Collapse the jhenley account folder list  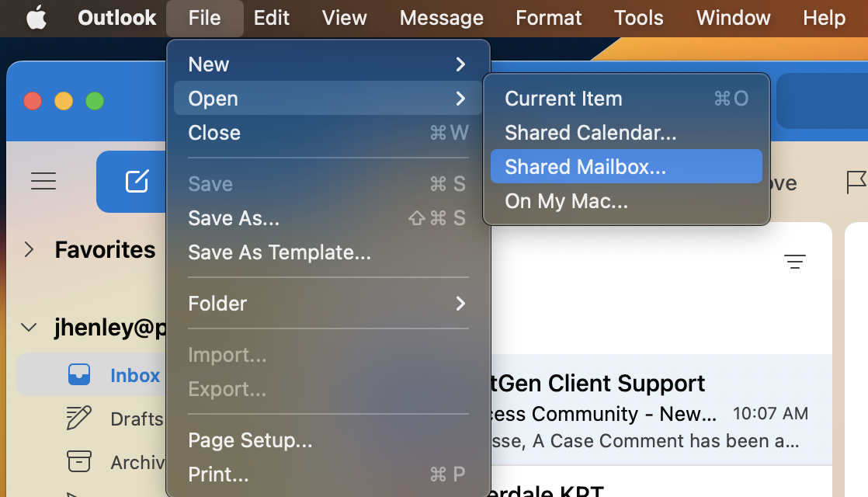point(29,327)
